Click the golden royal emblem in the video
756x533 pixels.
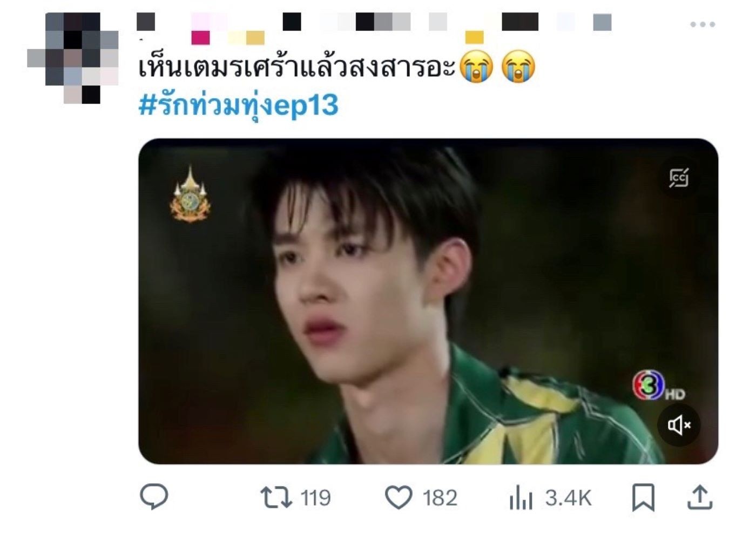190,194
